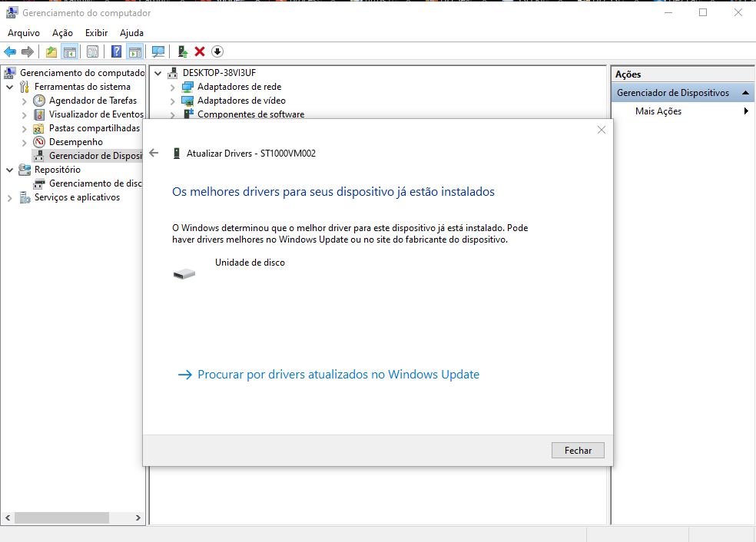
Task: Open the Arquivo menu
Action: click(x=24, y=33)
